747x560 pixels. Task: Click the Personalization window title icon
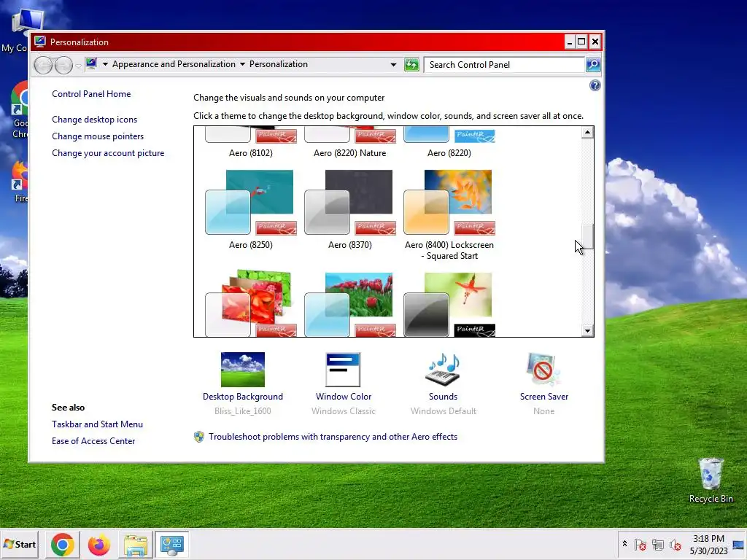tap(40, 42)
